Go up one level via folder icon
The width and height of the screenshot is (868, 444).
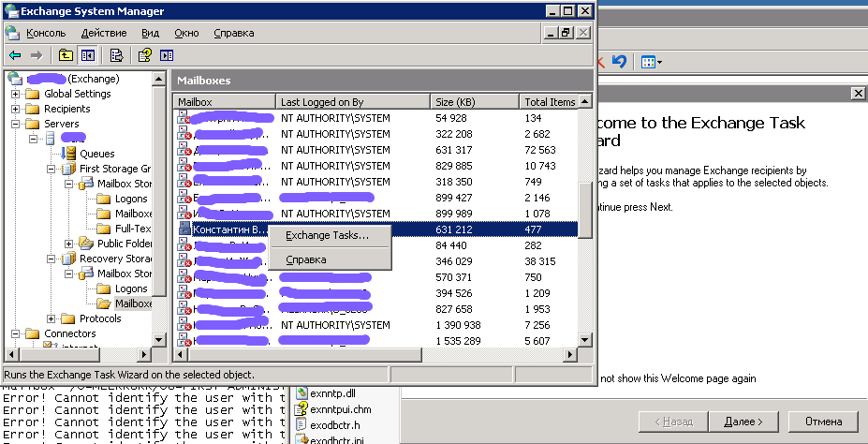pos(66,55)
